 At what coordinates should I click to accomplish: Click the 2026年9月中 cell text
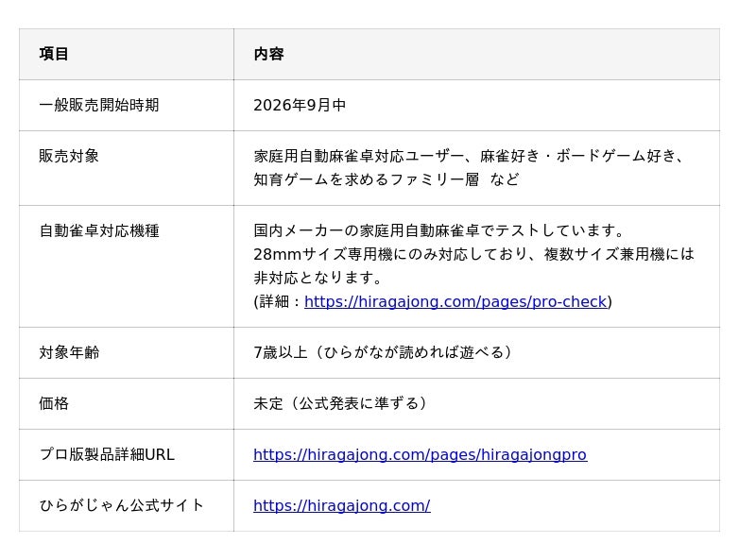[300, 105]
